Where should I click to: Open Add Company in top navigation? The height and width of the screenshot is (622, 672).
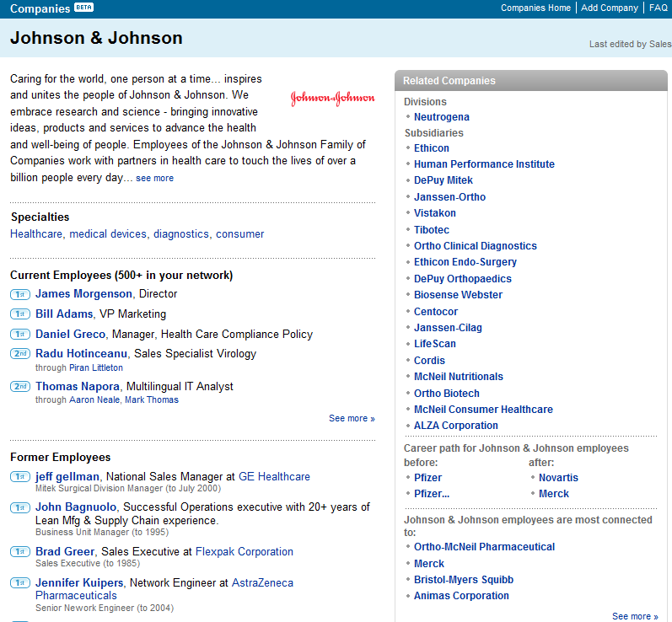pyautogui.click(x=610, y=8)
